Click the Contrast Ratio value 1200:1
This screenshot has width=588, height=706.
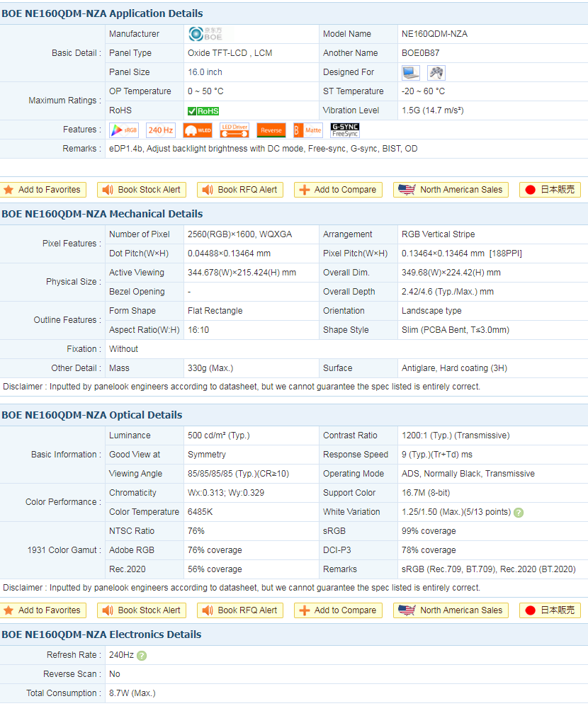[x=456, y=435]
